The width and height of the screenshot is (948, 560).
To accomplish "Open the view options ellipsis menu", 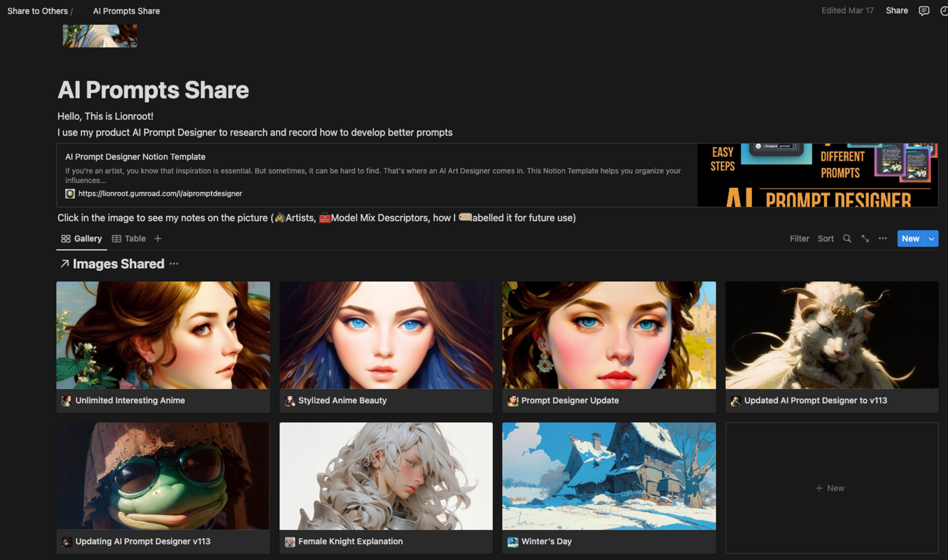I will click(x=883, y=239).
